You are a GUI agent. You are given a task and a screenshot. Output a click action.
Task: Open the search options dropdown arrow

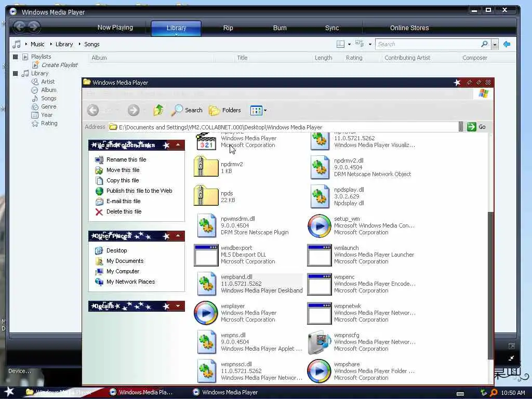(x=495, y=45)
